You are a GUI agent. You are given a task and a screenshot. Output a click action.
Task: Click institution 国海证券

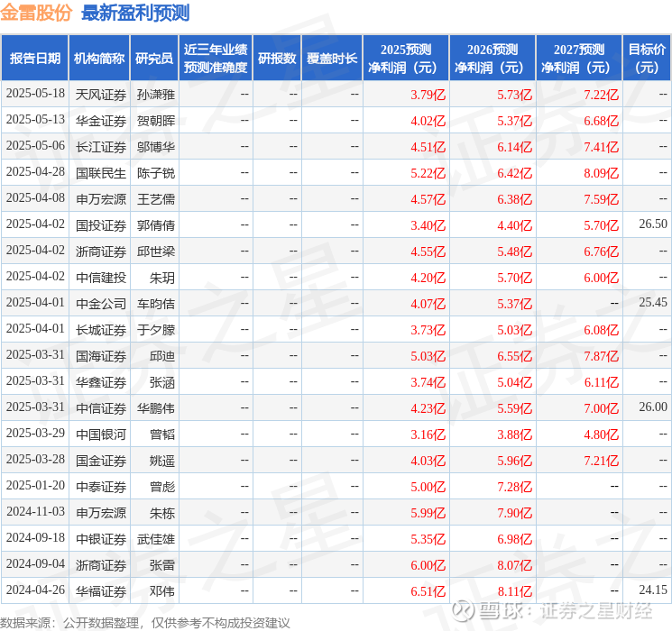[101, 355]
